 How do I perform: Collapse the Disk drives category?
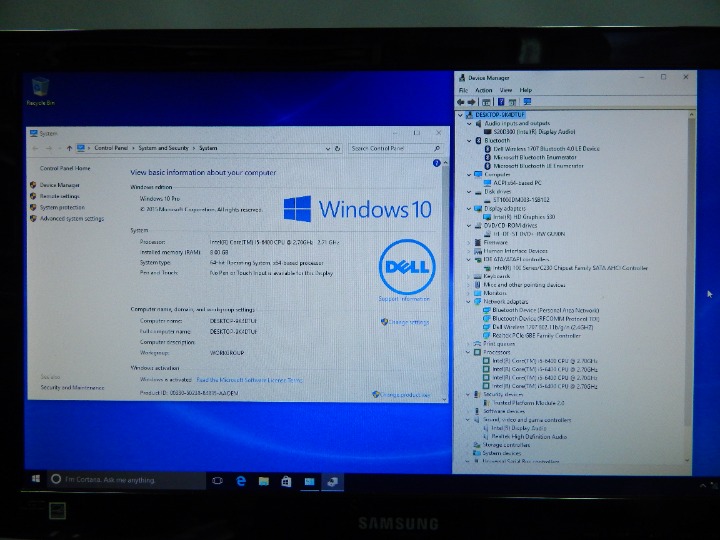(x=469, y=191)
